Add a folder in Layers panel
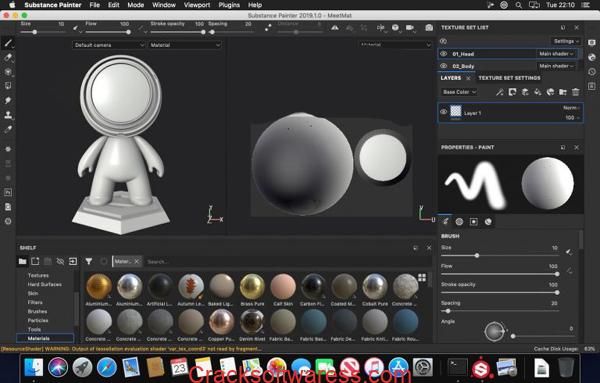600x383 pixels. tap(563, 92)
